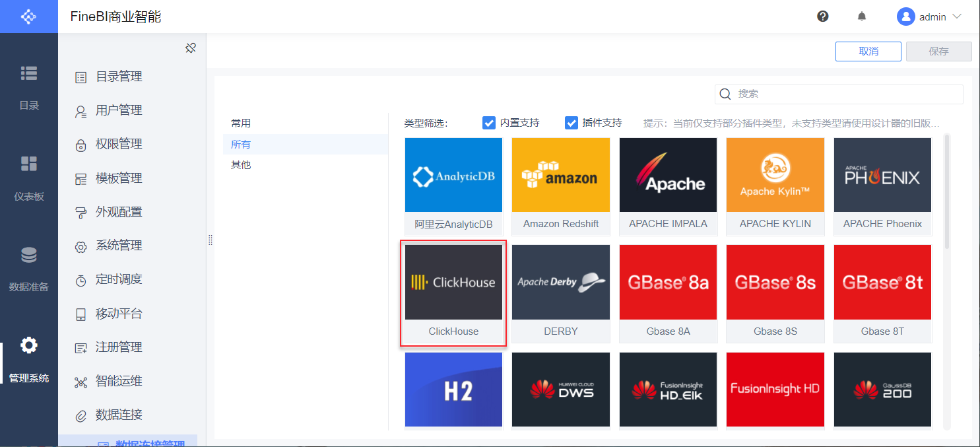Viewport: 980px width, 447px height.
Task: Click the 智能运维 network icon
Action: [x=81, y=382]
